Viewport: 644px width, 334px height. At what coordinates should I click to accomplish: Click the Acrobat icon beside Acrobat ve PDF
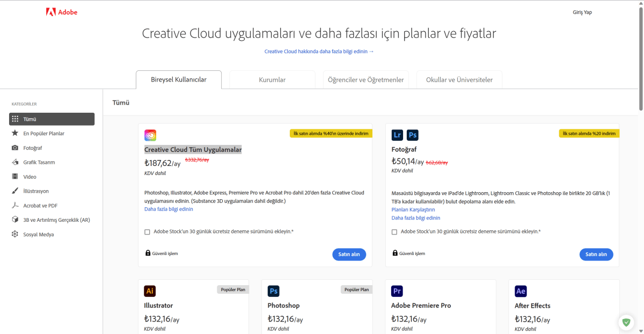pos(15,206)
